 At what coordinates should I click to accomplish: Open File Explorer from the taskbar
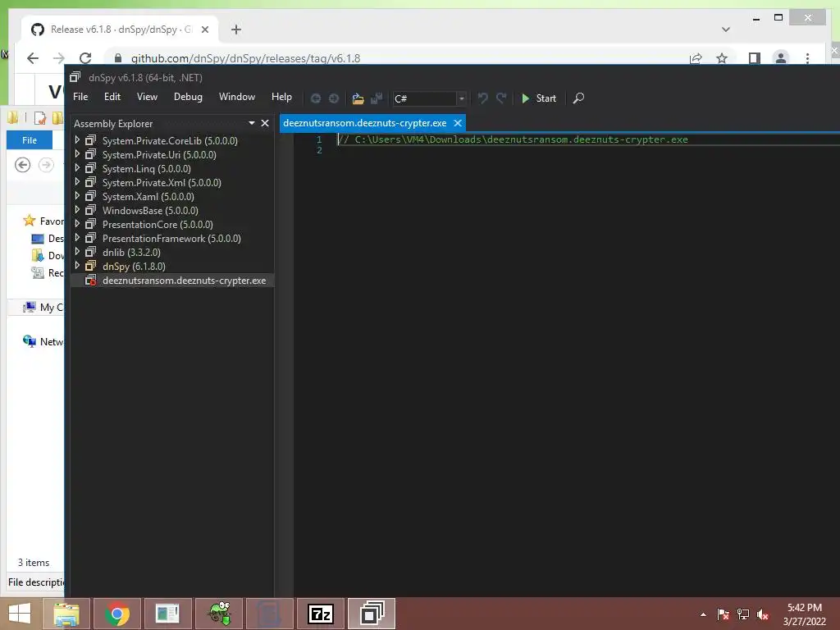[x=66, y=614]
